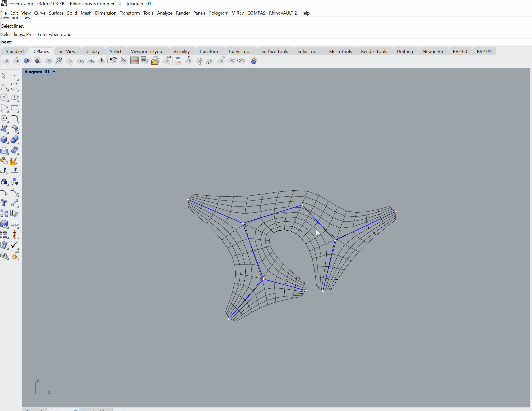Click Set CPlane elevation icon
Viewport: 532px width, 411px height.
click(17, 61)
